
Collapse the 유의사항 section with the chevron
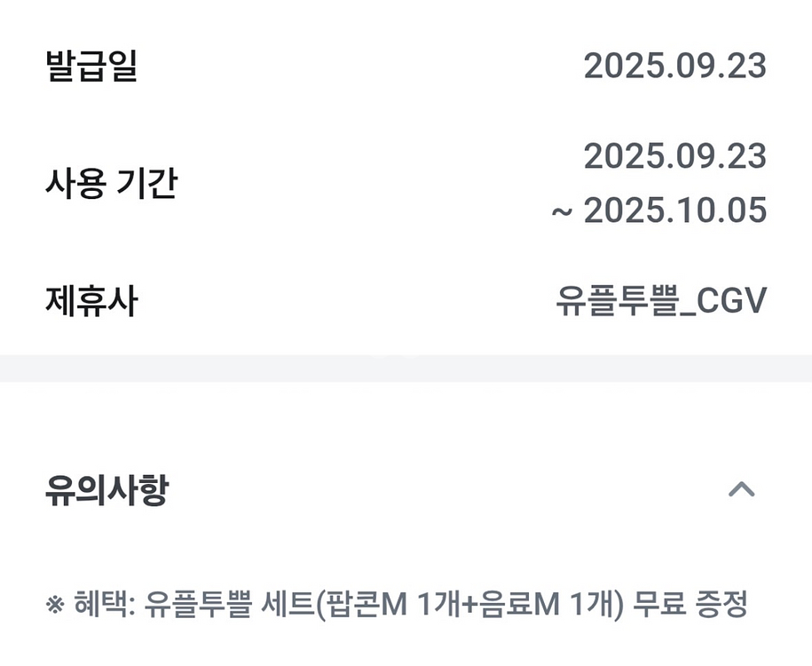pos(741,489)
